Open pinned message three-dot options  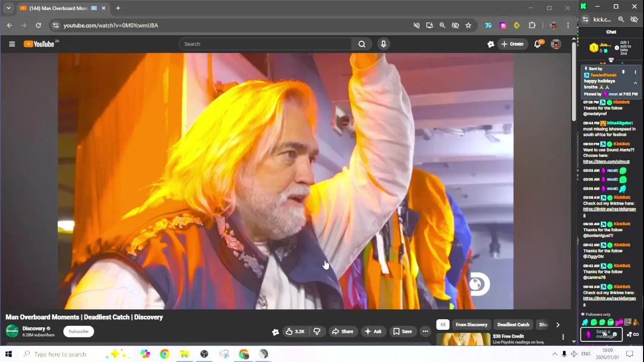point(635,72)
